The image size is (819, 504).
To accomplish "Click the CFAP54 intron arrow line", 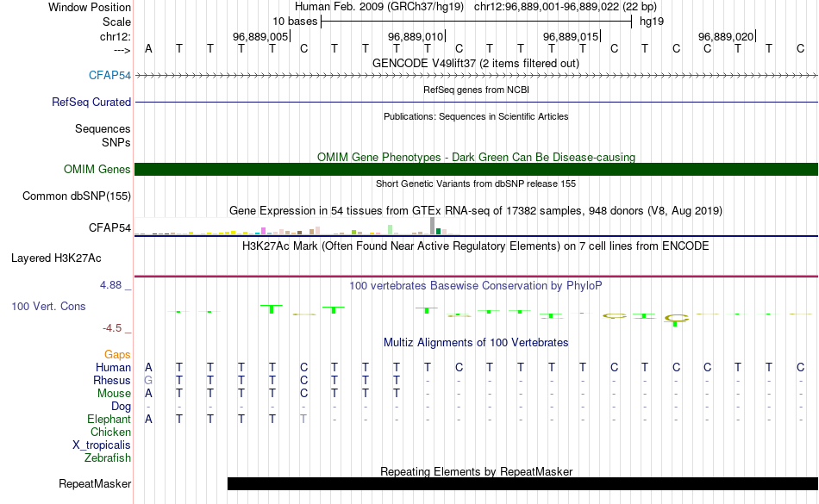I will pos(477,76).
